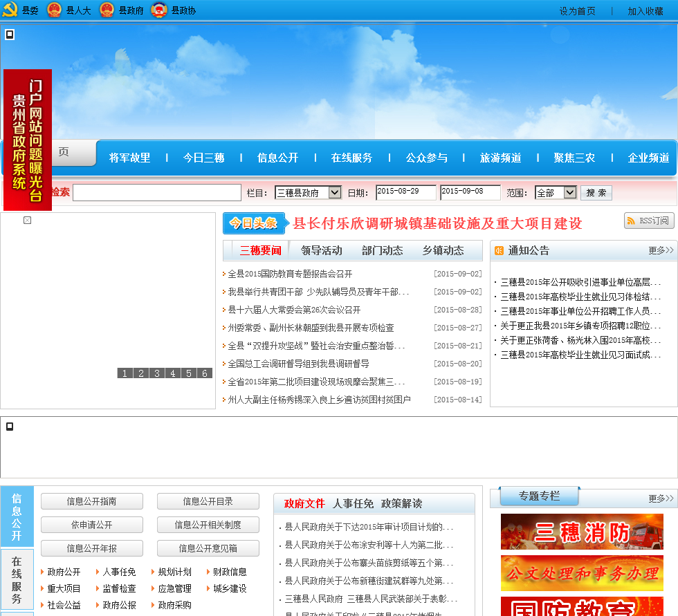Select the 在线服务 side tab
The image size is (678, 616).
click(x=17, y=580)
